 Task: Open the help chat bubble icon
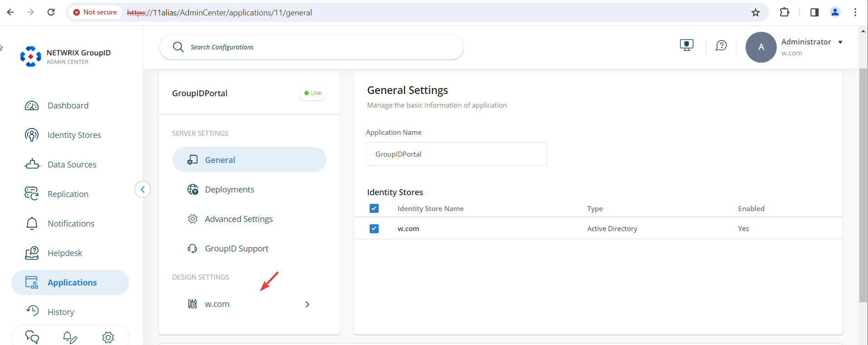721,45
